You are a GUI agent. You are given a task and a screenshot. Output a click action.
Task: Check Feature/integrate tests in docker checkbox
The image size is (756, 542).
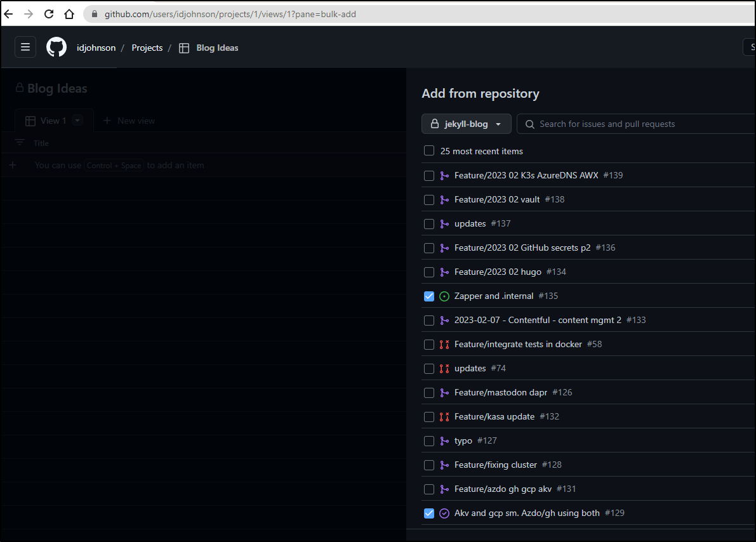point(429,344)
